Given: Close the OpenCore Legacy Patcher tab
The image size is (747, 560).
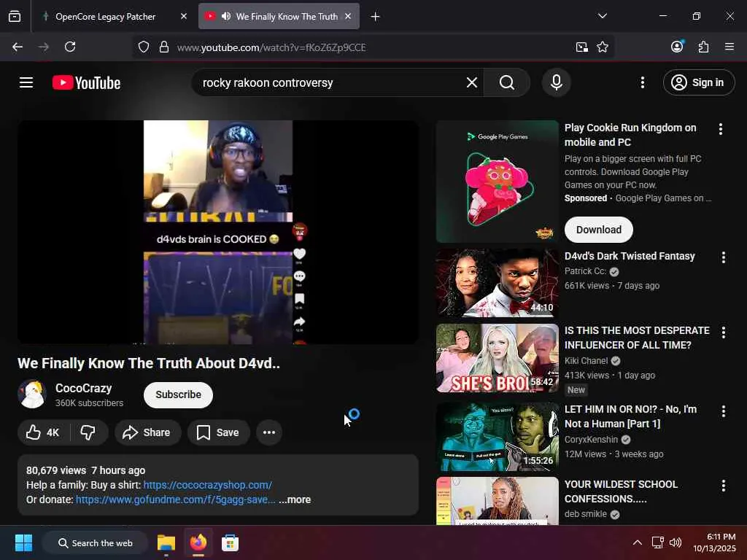Looking at the screenshot, I should [x=183, y=16].
